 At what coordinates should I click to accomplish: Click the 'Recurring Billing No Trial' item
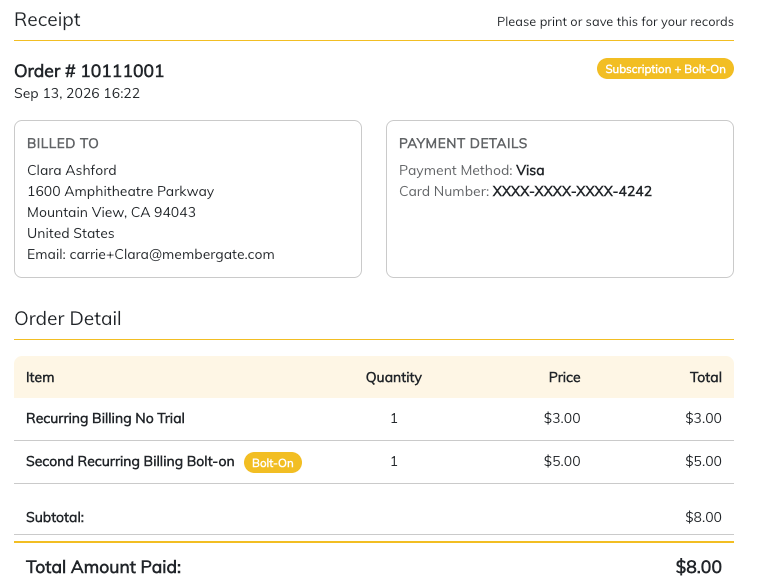[x=105, y=418]
